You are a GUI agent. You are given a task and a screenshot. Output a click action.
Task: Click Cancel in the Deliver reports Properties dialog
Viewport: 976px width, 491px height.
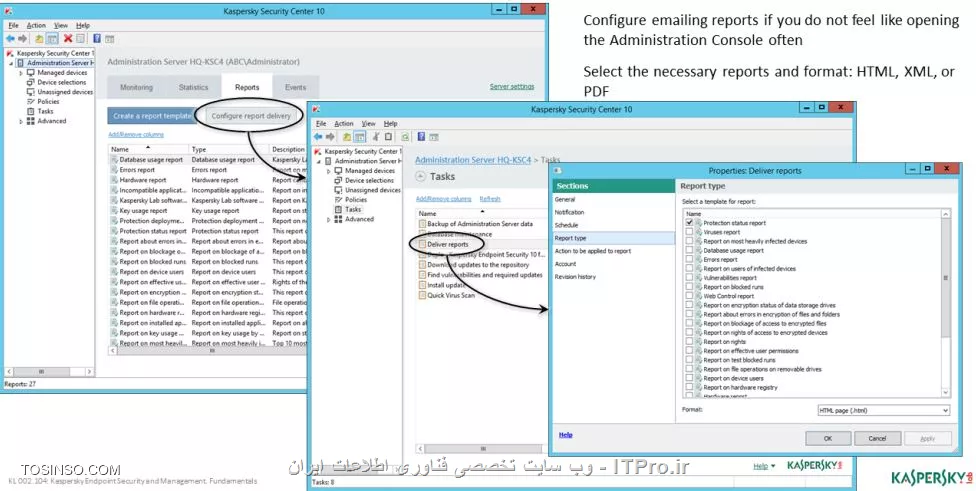click(x=877, y=438)
